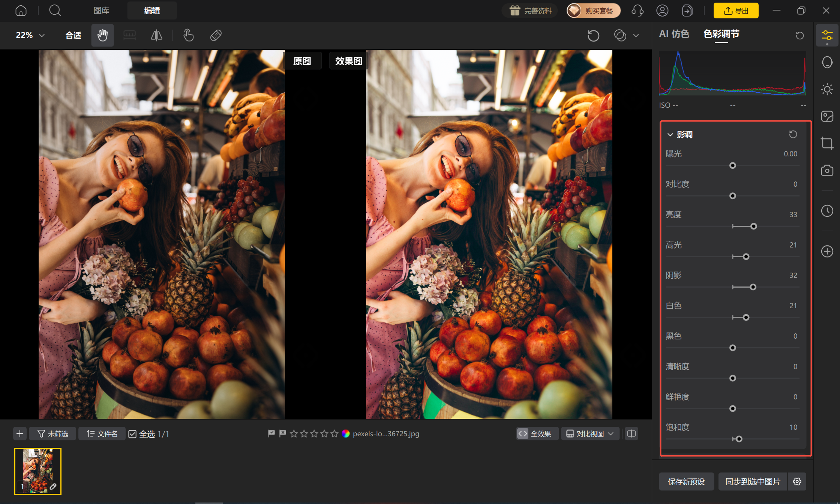Open the user account profile icon
This screenshot has width=840, height=504.
coord(662,10)
